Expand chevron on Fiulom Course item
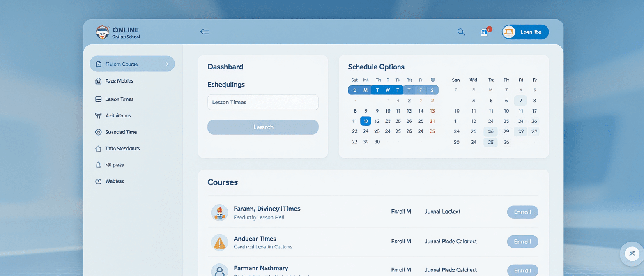Viewport: 644px width, 276px height. [166, 64]
